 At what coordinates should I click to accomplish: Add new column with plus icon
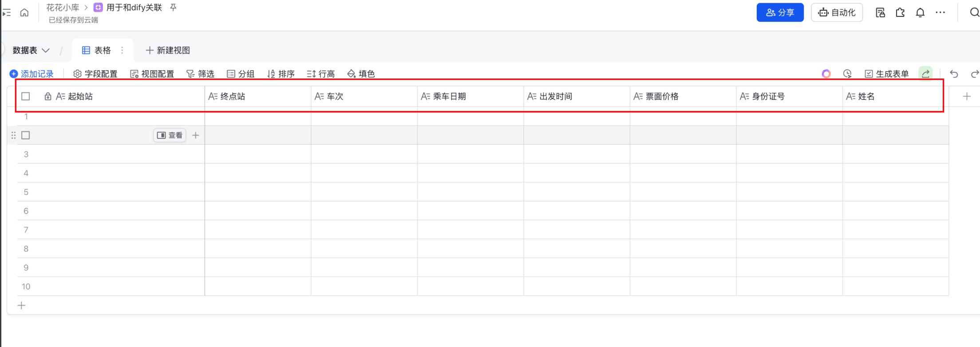click(x=967, y=96)
